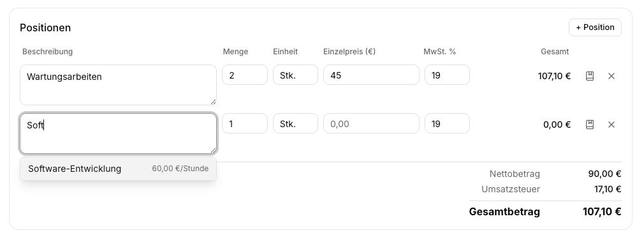Click the Positionen section heading
The height and width of the screenshot is (244, 644).
45,27
